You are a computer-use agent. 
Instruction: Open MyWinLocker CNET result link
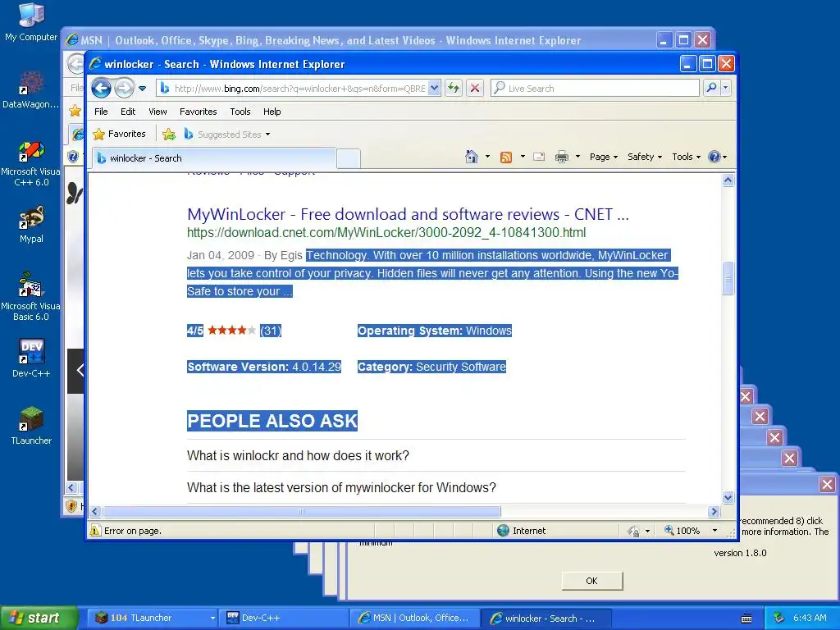[x=408, y=214]
